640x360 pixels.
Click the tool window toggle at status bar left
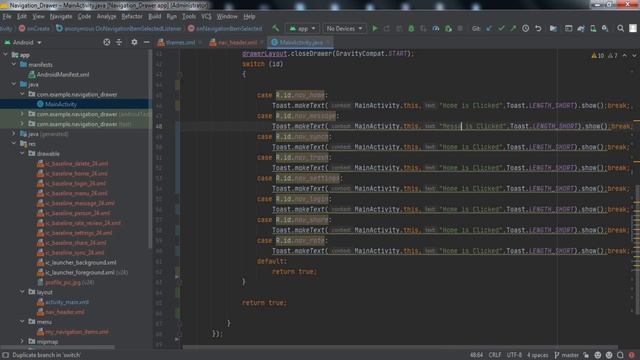(x=5, y=355)
